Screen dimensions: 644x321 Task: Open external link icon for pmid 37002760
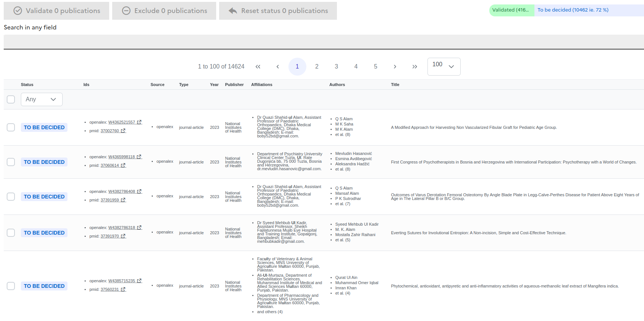pyautogui.click(x=123, y=131)
